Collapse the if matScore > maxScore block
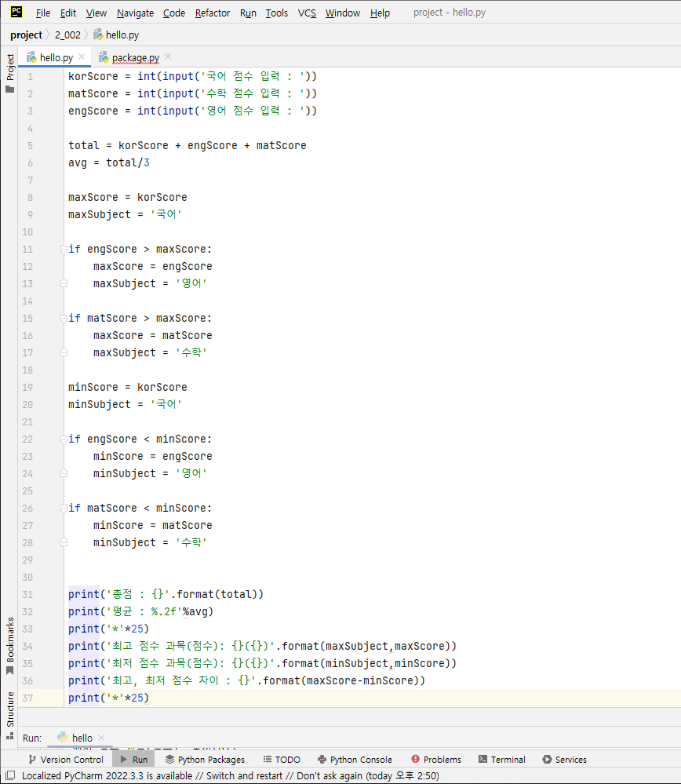 point(64,318)
